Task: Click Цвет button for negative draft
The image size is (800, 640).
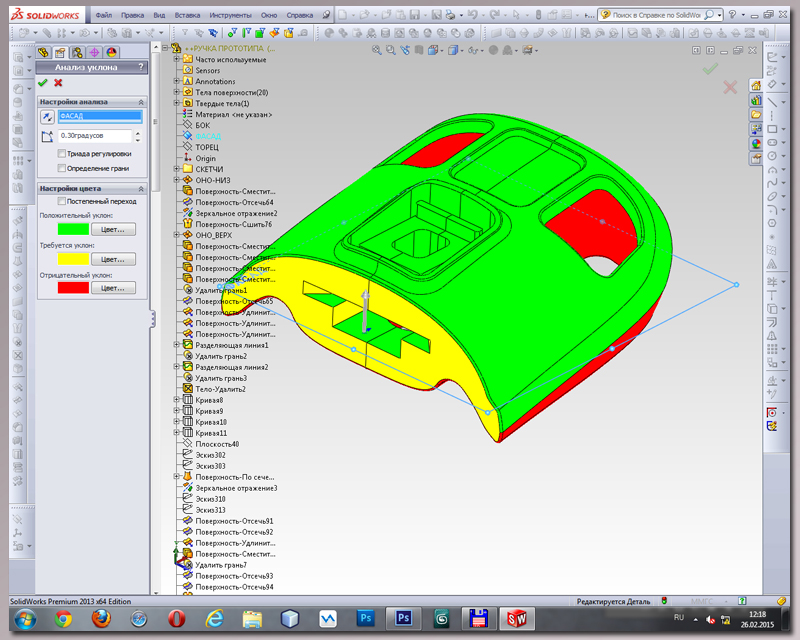Action: pos(112,288)
